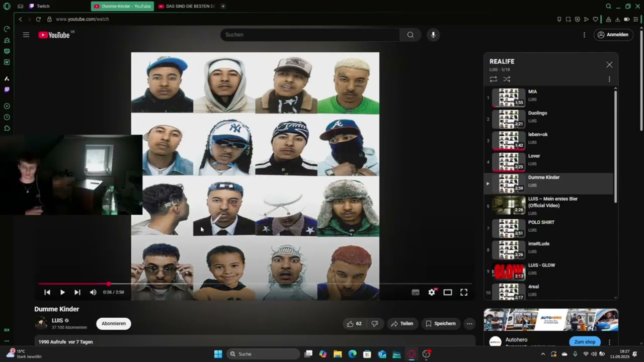Click the video progress bar
644x362 pixels.
[255, 284]
